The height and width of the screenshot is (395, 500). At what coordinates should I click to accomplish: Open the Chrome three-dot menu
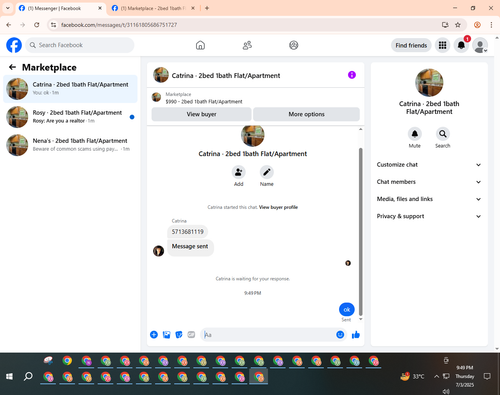(491, 25)
